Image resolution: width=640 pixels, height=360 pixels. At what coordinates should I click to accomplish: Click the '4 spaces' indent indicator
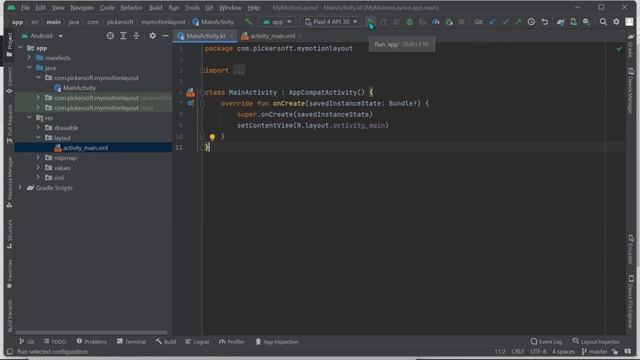pos(563,352)
